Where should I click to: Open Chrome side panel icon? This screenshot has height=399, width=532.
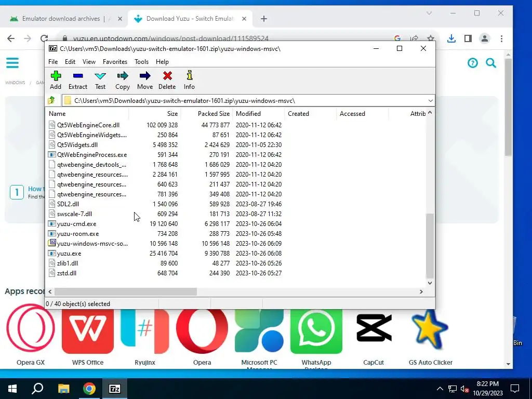(x=468, y=38)
